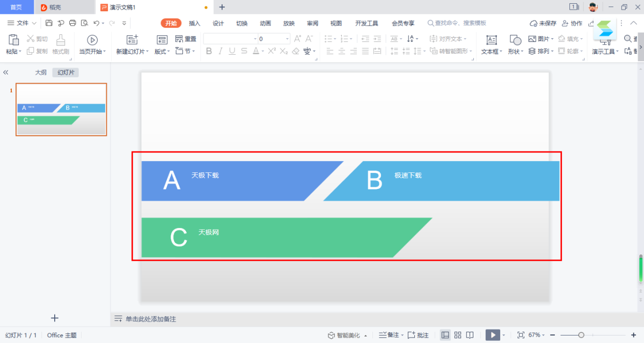Open the font size dropdown showing 0
This screenshot has width=644, height=343.
coord(288,39)
